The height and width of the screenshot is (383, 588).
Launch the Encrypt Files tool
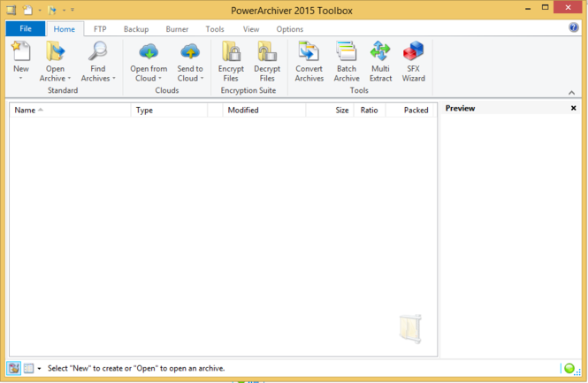click(231, 62)
